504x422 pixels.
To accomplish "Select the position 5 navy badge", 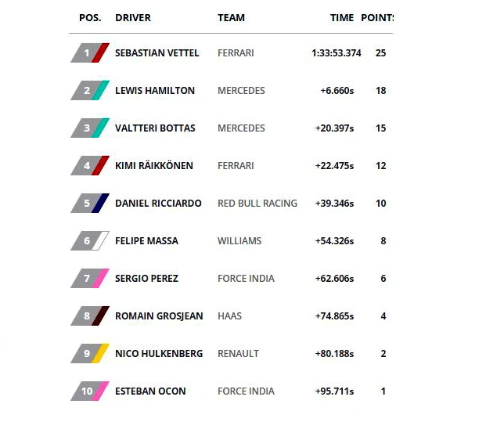I will click(89, 204).
